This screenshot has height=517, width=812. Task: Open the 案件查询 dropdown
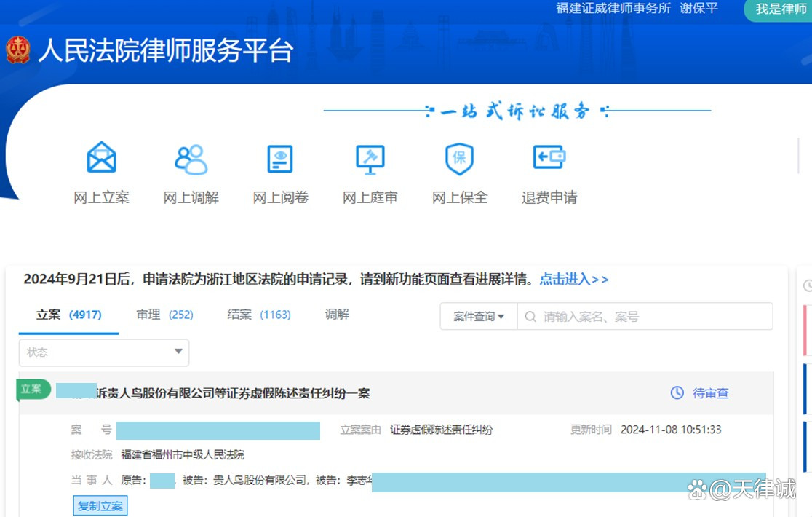tap(479, 317)
